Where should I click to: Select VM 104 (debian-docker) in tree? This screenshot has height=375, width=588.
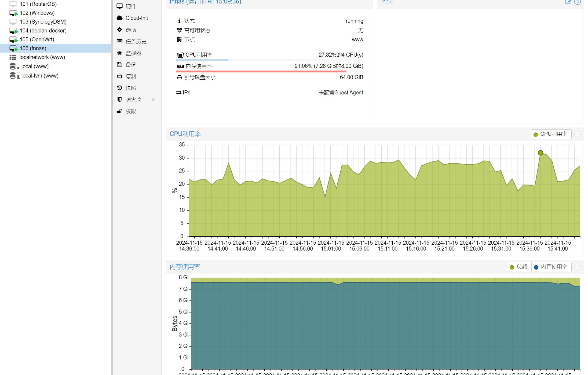[x=43, y=31]
